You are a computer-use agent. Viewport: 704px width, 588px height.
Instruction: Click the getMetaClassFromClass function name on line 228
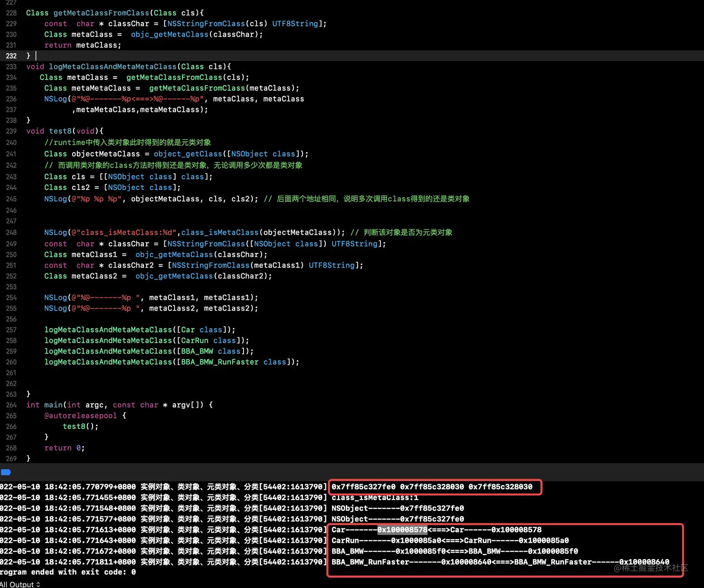(101, 13)
